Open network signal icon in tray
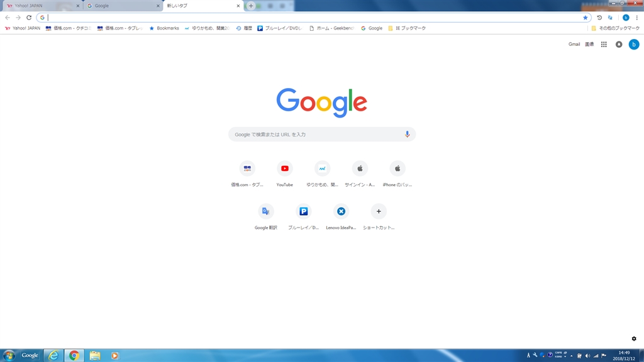 [x=596, y=356]
